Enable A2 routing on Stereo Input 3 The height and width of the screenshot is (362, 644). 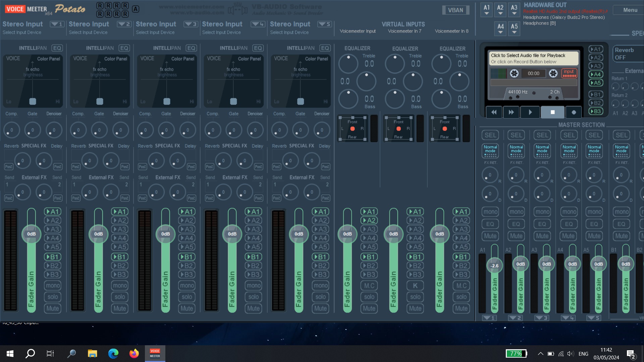(x=187, y=220)
